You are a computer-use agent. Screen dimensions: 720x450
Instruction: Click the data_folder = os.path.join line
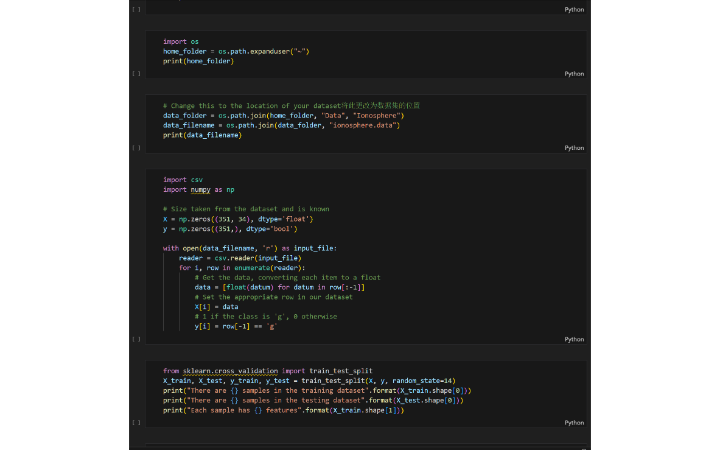pos(283,116)
